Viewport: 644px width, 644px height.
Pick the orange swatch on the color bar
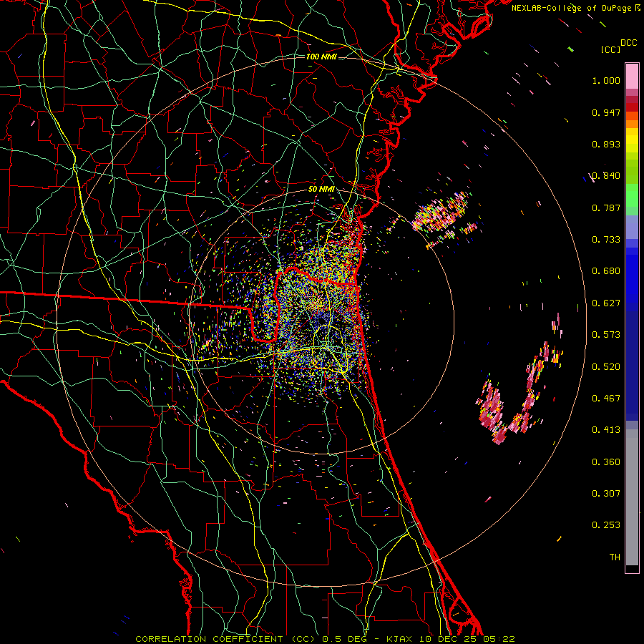(x=632, y=124)
